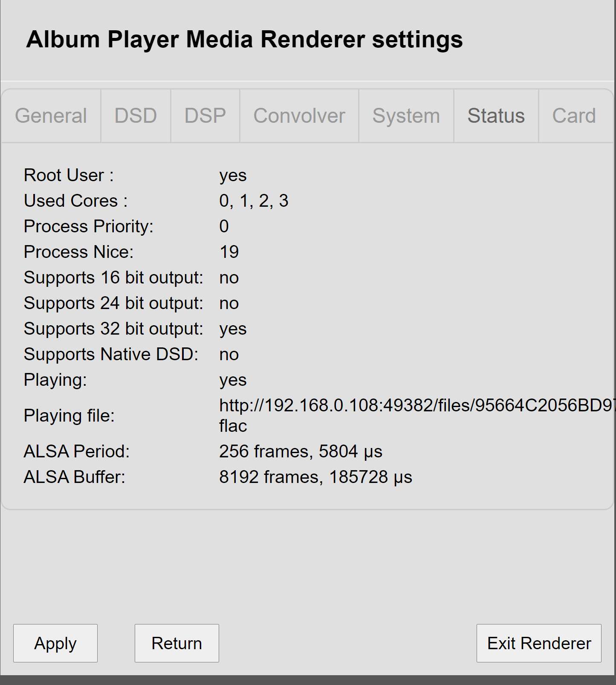Click the Album Player Media Renderer settings heading
The image size is (616, 685).
pyautogui.click(x=244, y=40)
